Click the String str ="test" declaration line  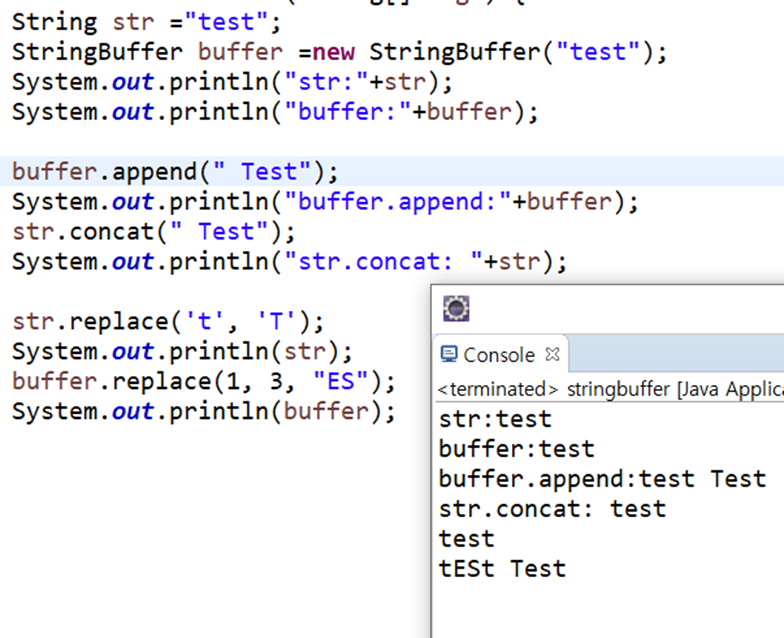(146, 22)
